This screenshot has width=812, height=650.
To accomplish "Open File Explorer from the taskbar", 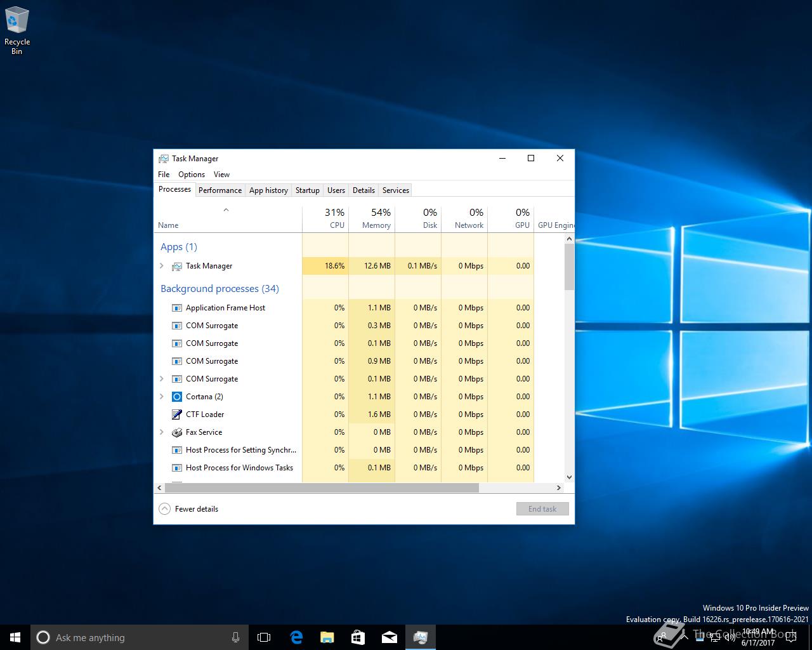I will [x=327, y=637].
